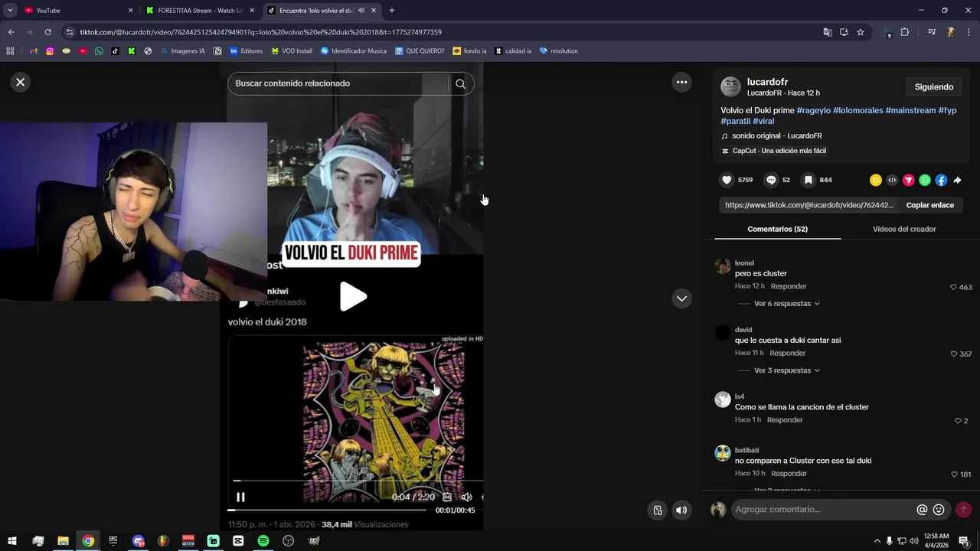Open the 'Identificador Musica' bookmark
Viewport: 980px width, 551px height.
tap(354, 51)
